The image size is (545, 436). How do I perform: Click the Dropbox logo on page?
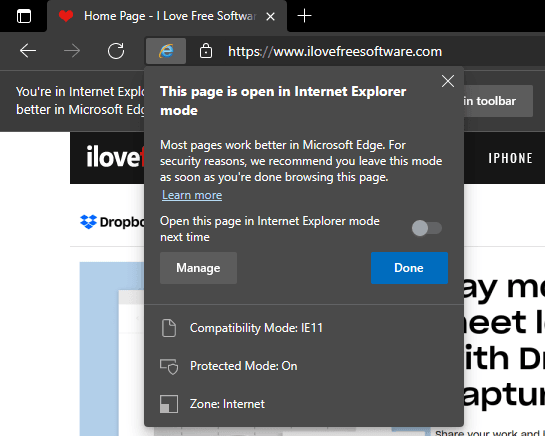[112, 222]
